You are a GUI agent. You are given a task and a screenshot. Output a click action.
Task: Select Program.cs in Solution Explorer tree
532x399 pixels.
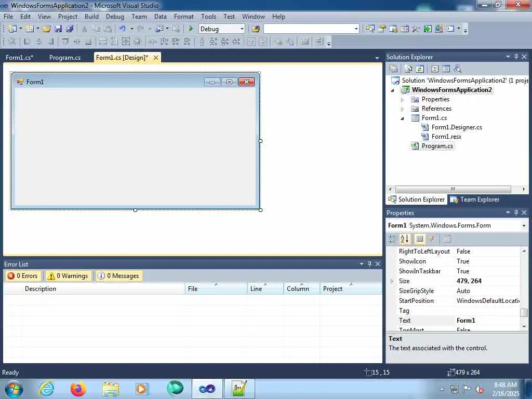pyautogui.click(x=437, y=146)
